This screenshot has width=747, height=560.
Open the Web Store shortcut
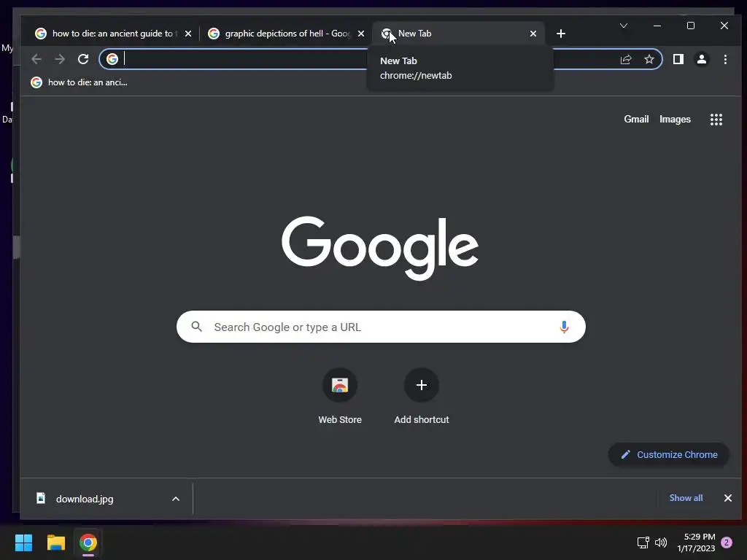[340, 385]
